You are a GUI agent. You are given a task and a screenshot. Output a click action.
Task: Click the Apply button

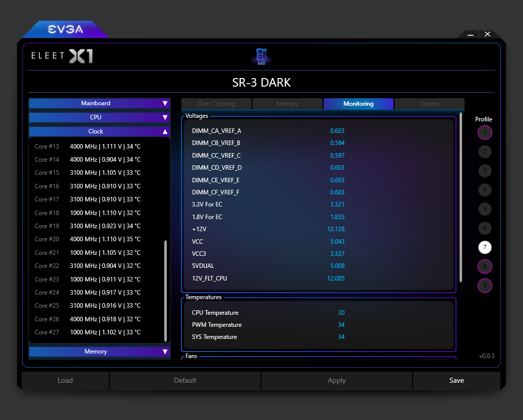coord(337,381)
